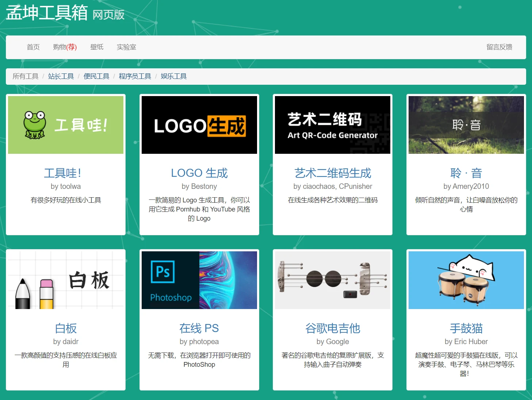Viewport: 532px width, 400px height.
Task: Click the Google guitar strings image
Action: click(332, 280)
